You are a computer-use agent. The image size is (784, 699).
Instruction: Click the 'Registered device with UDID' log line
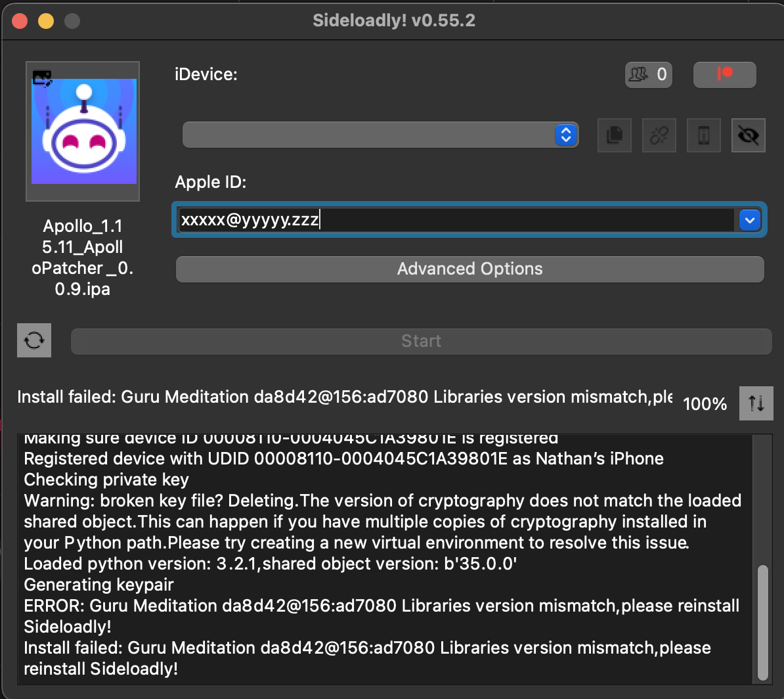click(x=344, y=459)
